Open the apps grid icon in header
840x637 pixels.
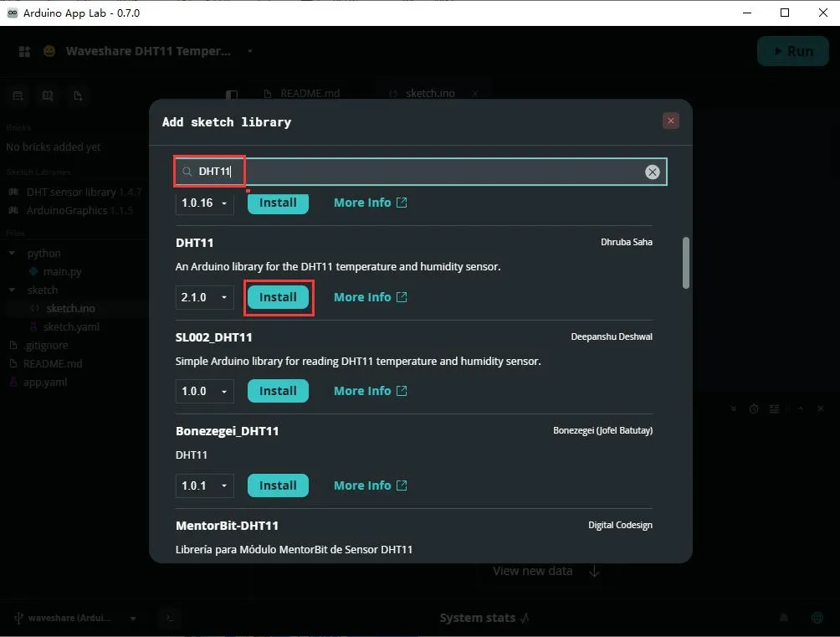24,51
